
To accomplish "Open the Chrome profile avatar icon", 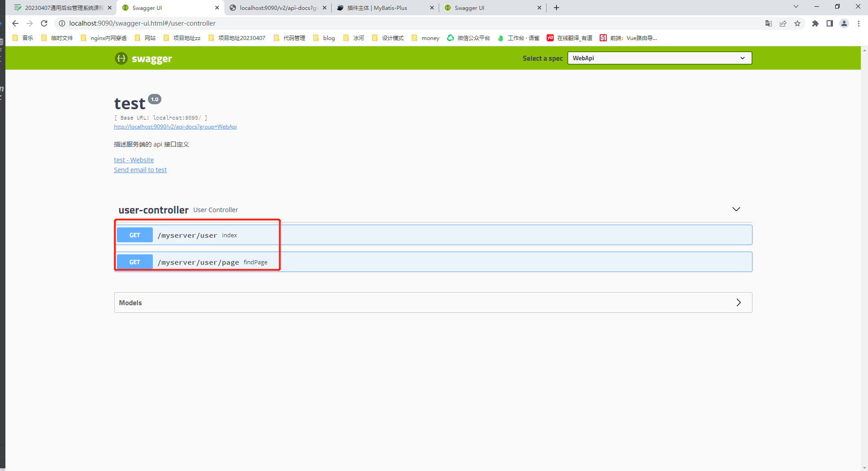I will pos(844,23).
